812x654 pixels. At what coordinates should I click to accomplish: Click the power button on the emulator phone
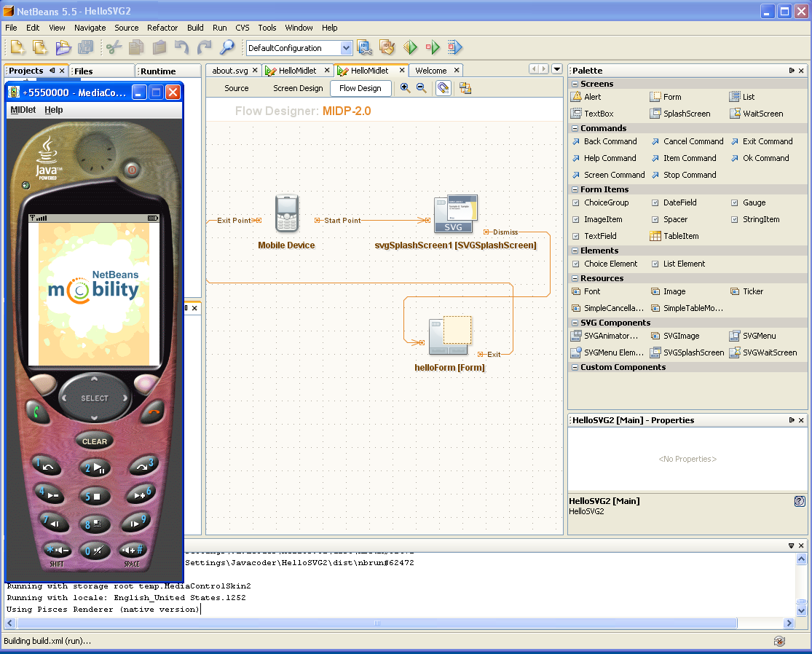pyautogui.click(x=132, y=169)
